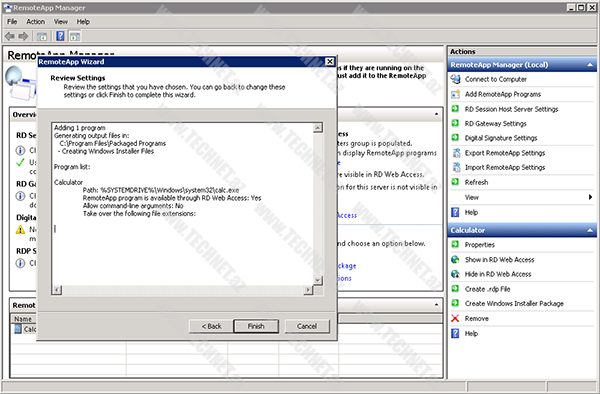Click the Create .rdp File icon
The width and height of the screenshot is (600, 394).
455,289
